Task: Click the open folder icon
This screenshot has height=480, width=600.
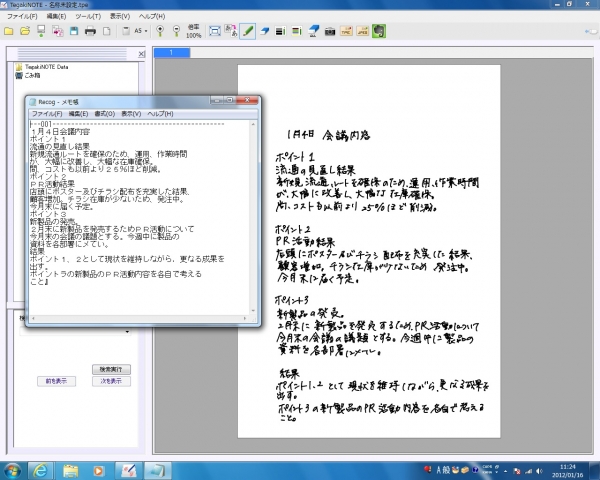Action: (22, 31)
